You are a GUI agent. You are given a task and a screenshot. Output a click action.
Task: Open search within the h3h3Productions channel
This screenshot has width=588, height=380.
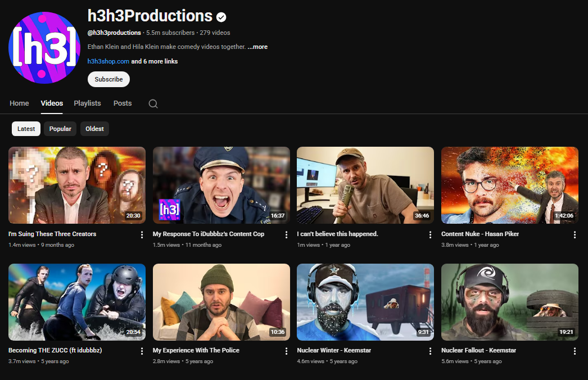point(153,103)
